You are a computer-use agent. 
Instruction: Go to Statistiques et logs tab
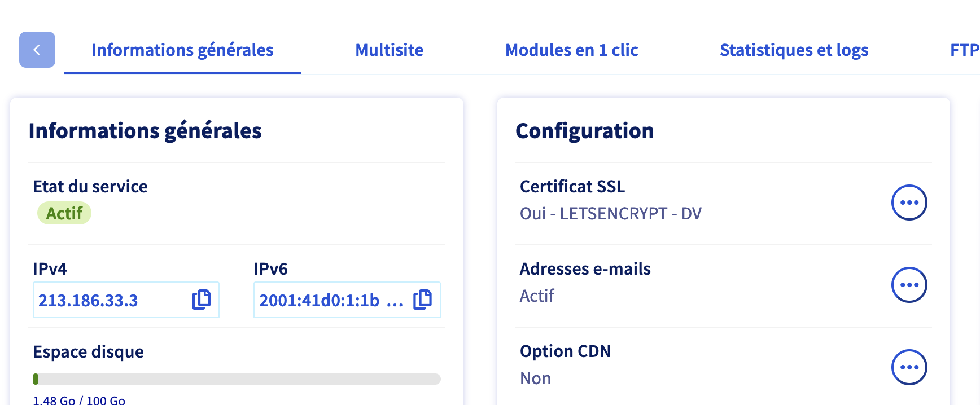click(794, 50)
